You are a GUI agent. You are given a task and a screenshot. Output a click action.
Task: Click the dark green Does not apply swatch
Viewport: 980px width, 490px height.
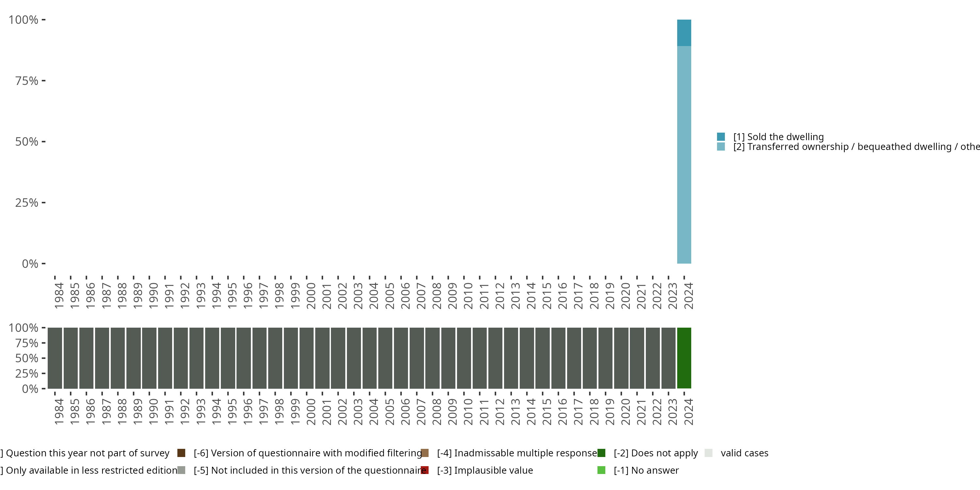(601, 453)
